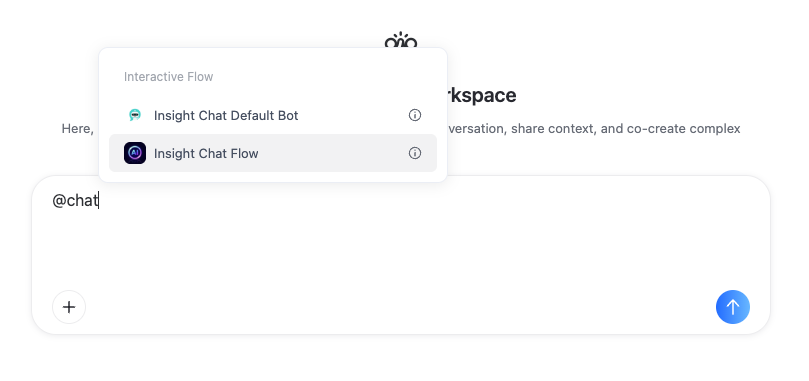Open info for Insight Chat Default Bot
This screenshot has height=381, width=809.
415,115
